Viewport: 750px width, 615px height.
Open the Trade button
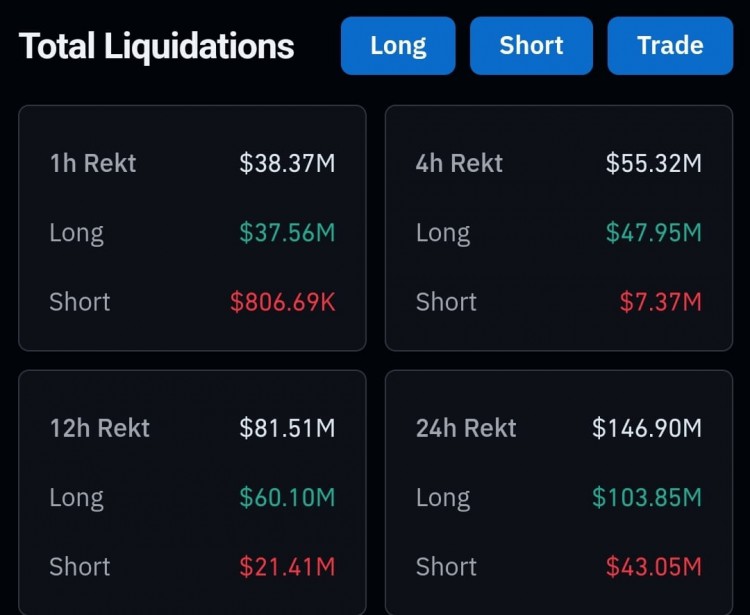point(670,46)
